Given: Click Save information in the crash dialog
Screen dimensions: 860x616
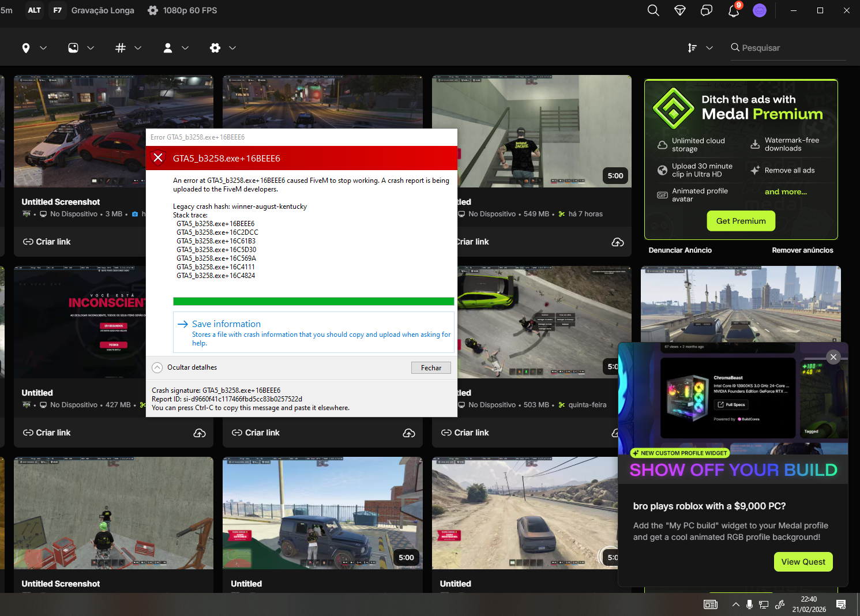Looking at the screenshot, I should click(314, 333).
